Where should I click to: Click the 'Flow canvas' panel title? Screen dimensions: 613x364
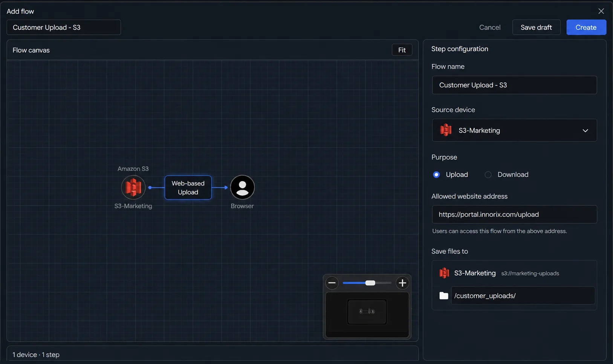coord(31,50)
